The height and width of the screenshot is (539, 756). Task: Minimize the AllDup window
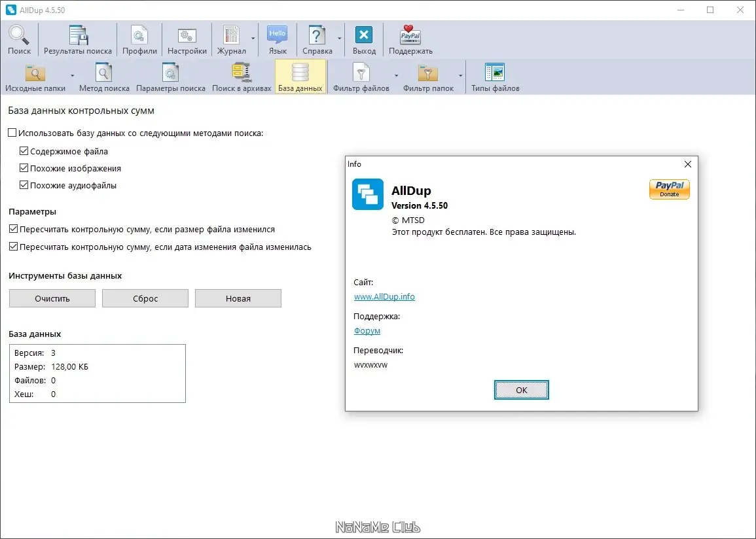tap(681, 10)
